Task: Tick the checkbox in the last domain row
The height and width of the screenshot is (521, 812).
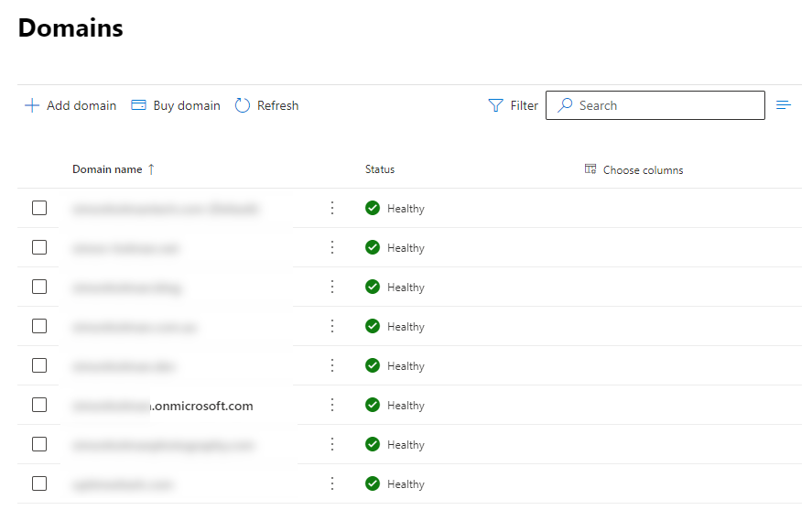Action: point(39,483)
